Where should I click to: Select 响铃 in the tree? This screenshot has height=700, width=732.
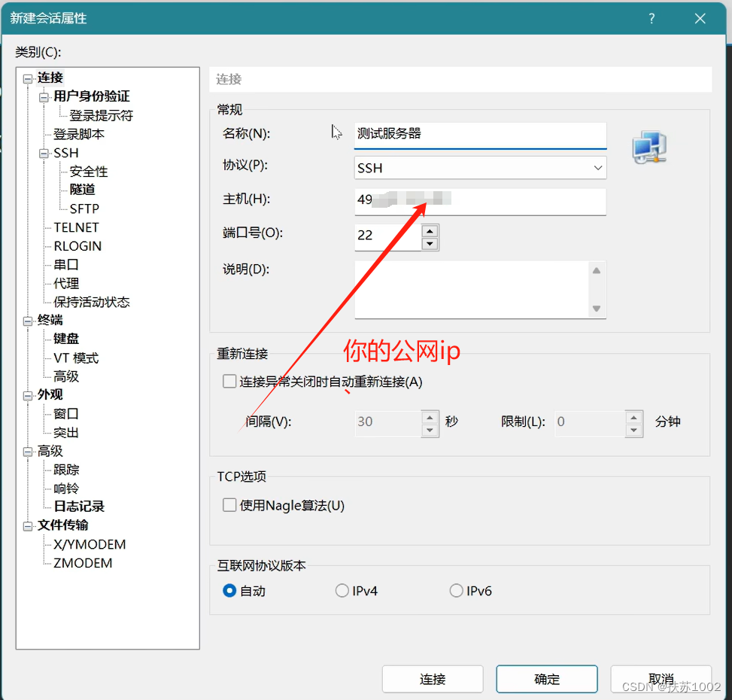66,488
